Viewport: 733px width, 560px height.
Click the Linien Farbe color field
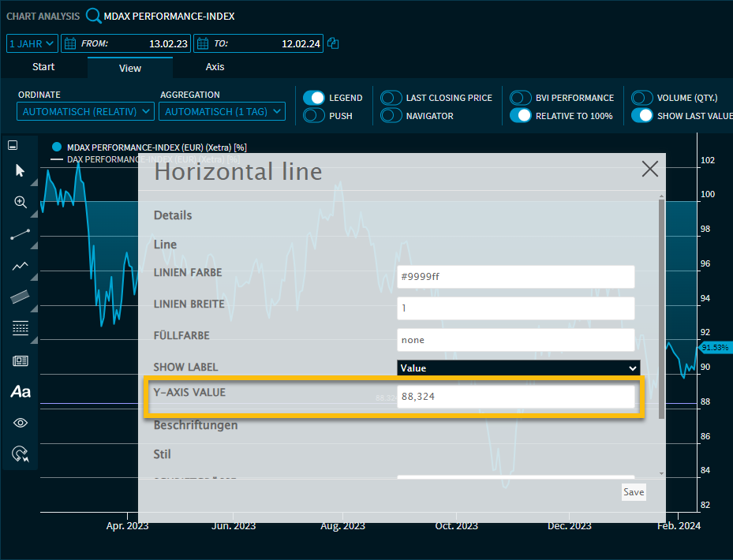point(515,277)
